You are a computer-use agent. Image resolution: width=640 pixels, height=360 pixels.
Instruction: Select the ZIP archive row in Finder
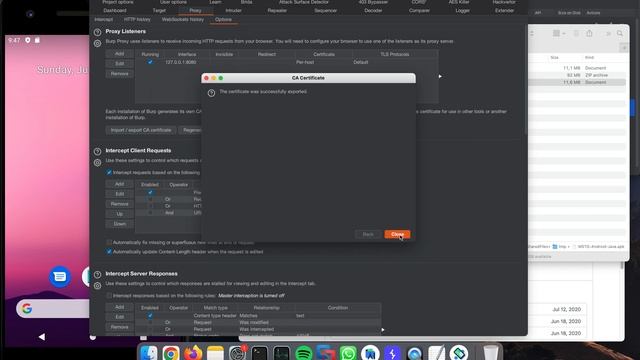click(577, 75)
